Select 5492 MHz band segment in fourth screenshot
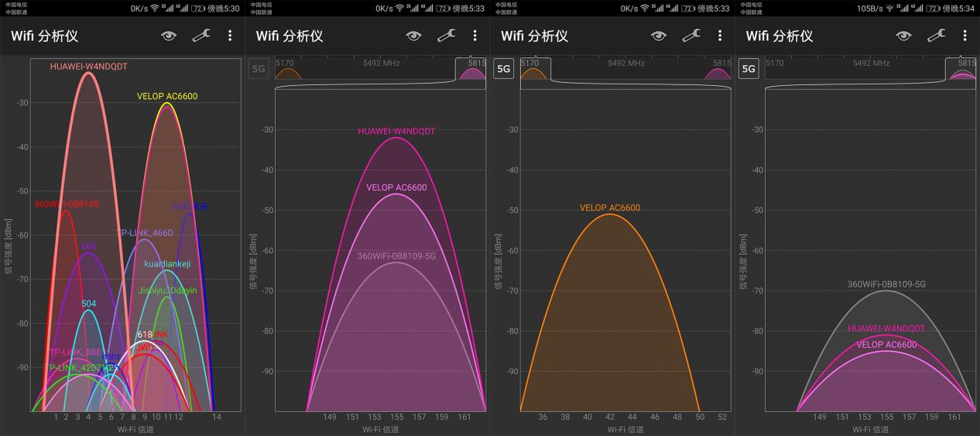 [x=871, y=64]
